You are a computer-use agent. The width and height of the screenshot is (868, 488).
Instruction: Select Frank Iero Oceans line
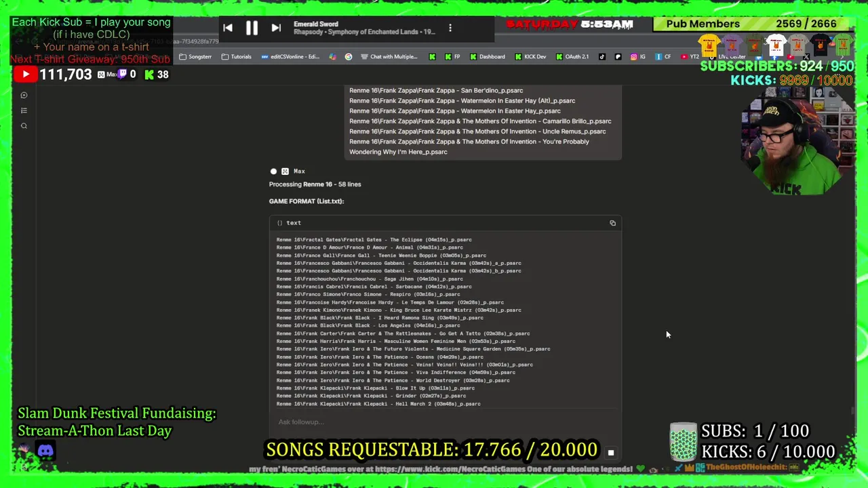click(380, 357)
